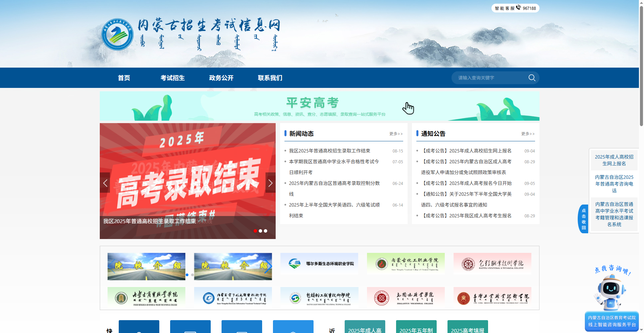Open 内蒙古商贸职业学院 logo
This screenshot has height=333, width=644.
tap(146, 297)
